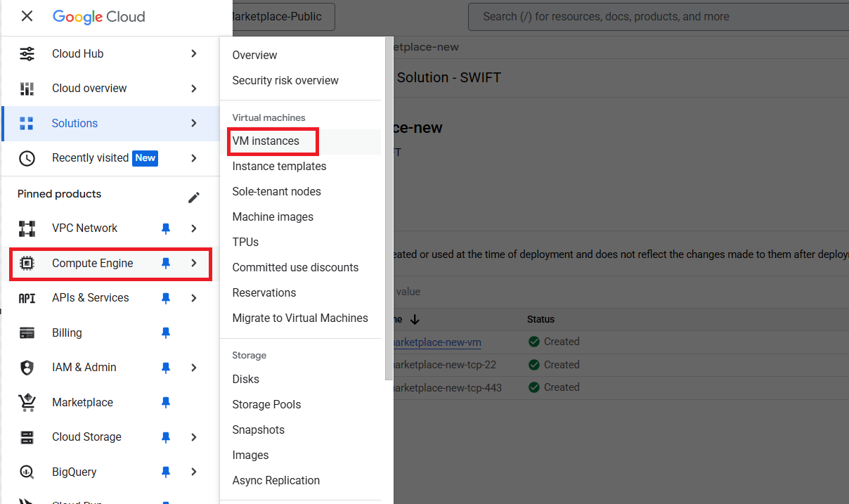Expand the Cloud Hub submenu chevron
The width and height of the screenshot is (849, 504).
tap(194, 53)
